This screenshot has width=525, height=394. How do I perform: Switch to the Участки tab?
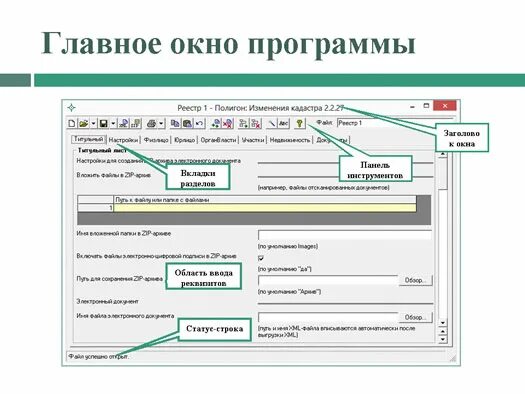252,140
